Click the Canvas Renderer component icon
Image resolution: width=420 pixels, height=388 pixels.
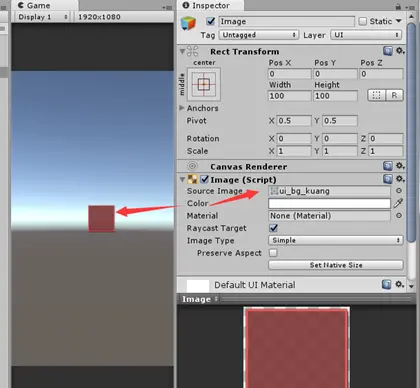(x=192, y=166)
